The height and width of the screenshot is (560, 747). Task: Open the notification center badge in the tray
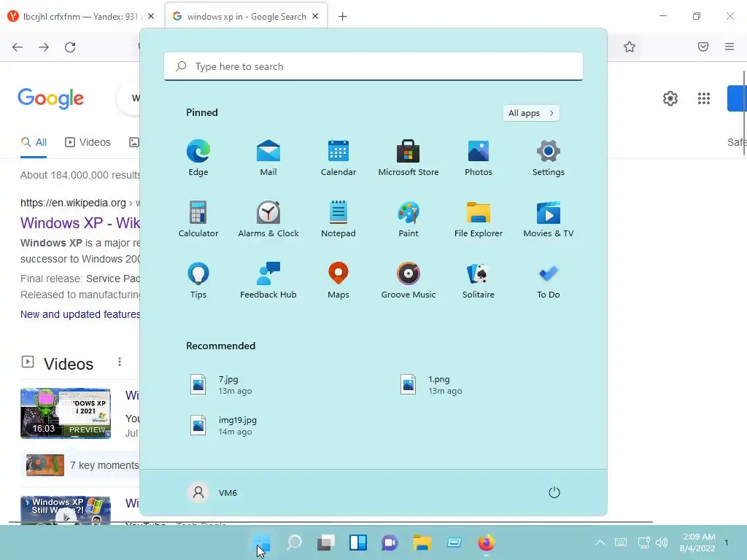click(x=726, y=542)
